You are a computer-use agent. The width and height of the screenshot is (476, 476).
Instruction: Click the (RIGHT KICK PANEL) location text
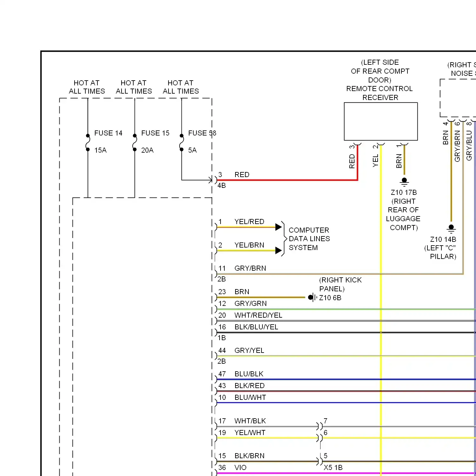[340, 284]
